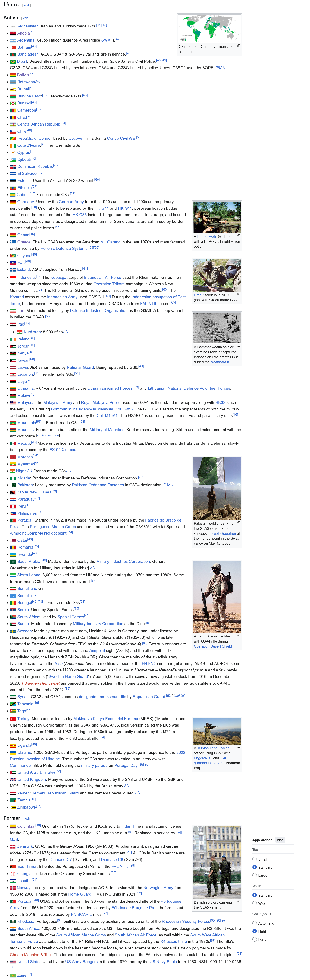
Task: Click enlarge icon on Danish soldiers caption
Action: 238,901
